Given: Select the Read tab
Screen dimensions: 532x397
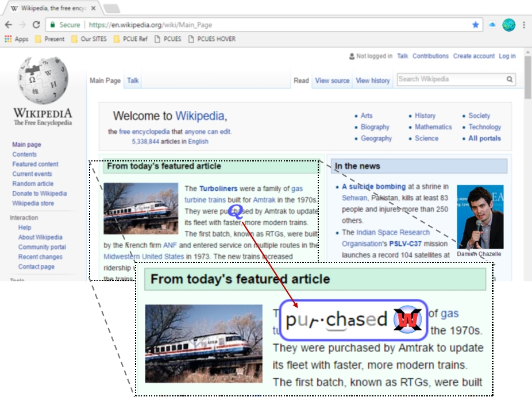Looking at the screenshot, I should tap(301, 81).
